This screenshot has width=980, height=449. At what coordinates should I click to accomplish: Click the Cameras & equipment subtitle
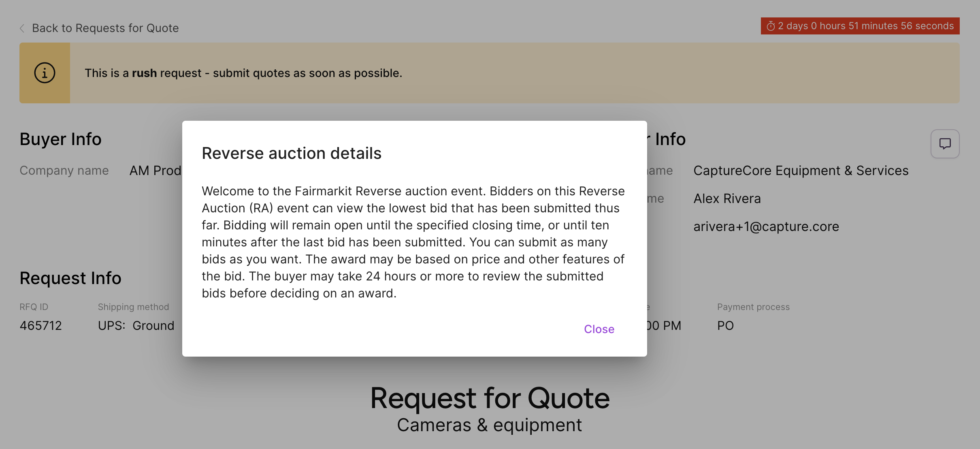coord(489,425)
